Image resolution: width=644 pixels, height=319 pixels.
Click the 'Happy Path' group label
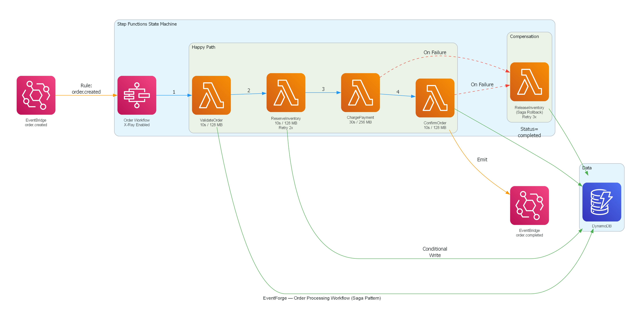[x=203, y=47]
